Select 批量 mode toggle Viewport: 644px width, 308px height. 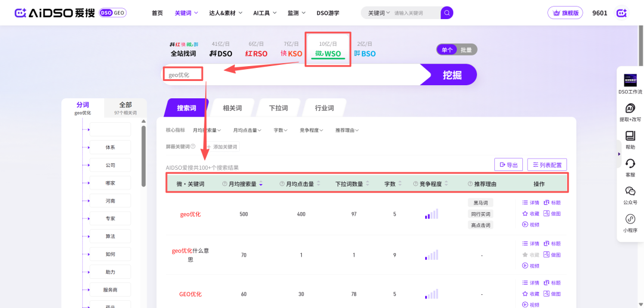pos(466,49)
